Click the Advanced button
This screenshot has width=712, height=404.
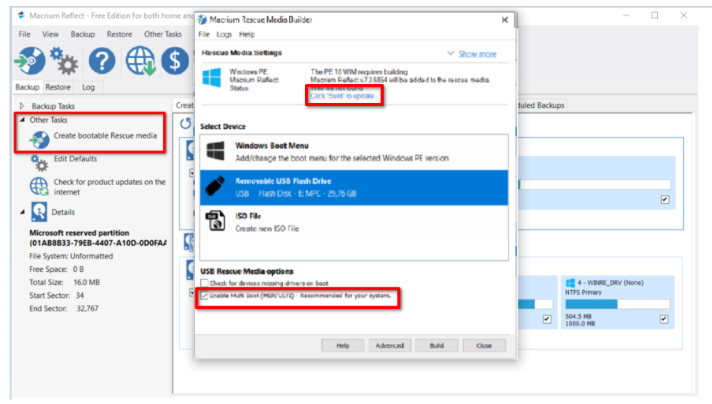pos(390,345)
